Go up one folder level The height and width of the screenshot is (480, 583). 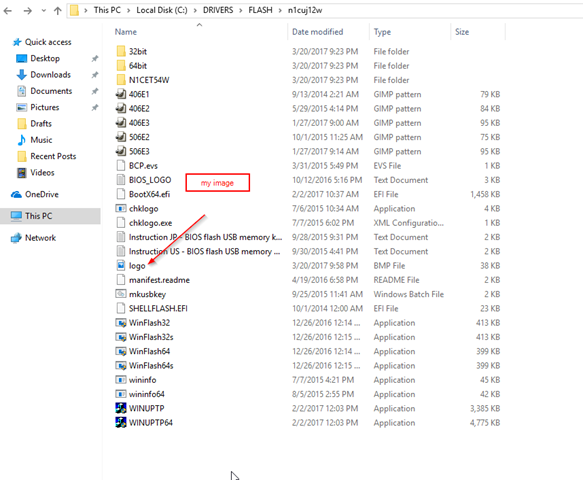pyautogui.click(x=57, y=11)
